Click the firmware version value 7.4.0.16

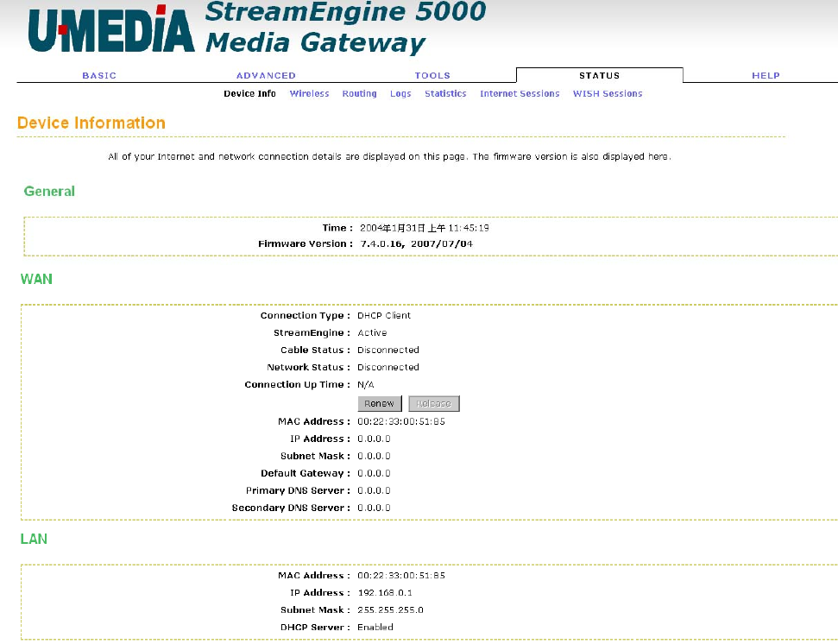click(382, 243)
